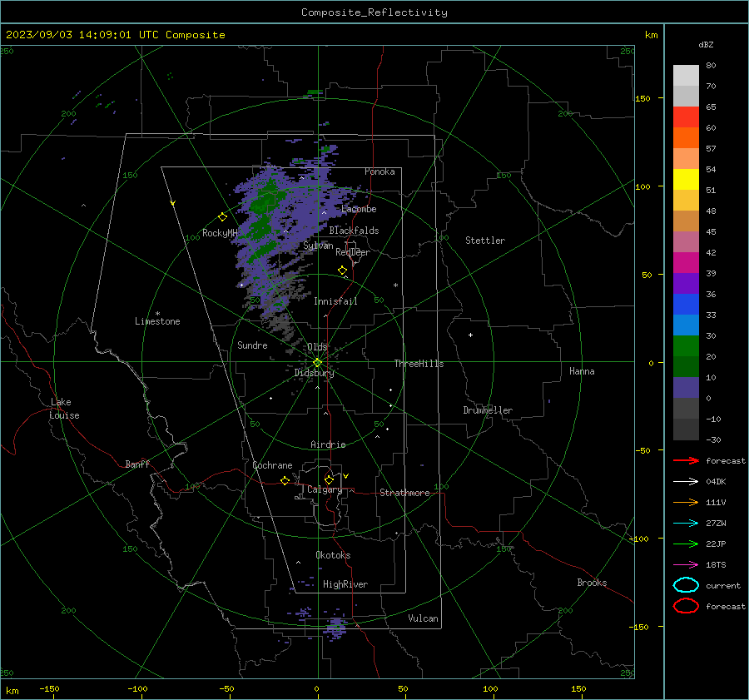749x700 pixels.
Task: Click the Sylvan label
Action: (318, 246)
